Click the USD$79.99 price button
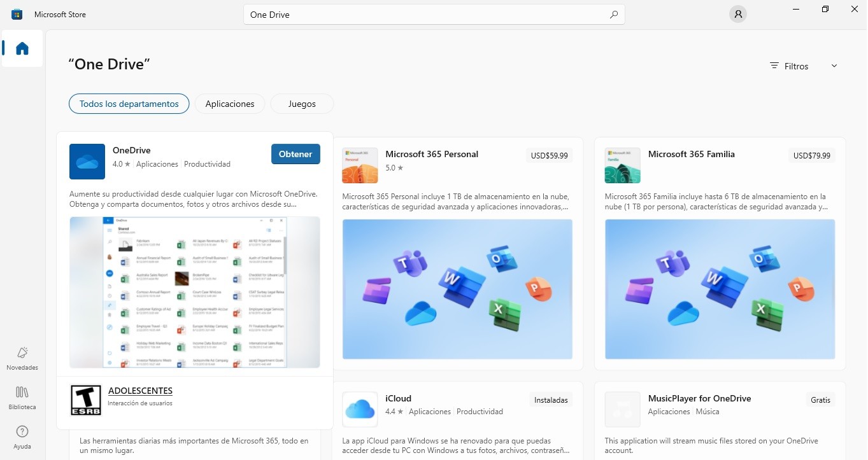Image resolution: width=868 pixels, height=460 pixels. point(812,155)
